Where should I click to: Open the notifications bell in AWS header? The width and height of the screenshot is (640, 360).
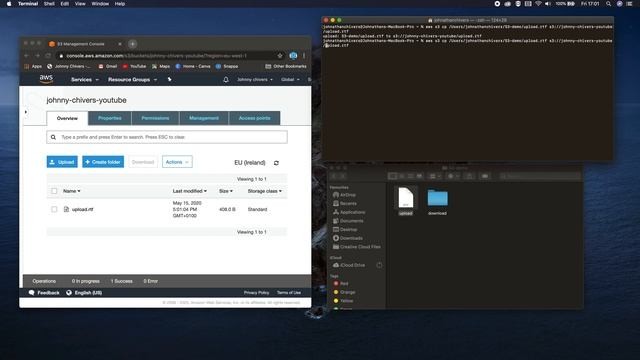(x=226, y=80)
